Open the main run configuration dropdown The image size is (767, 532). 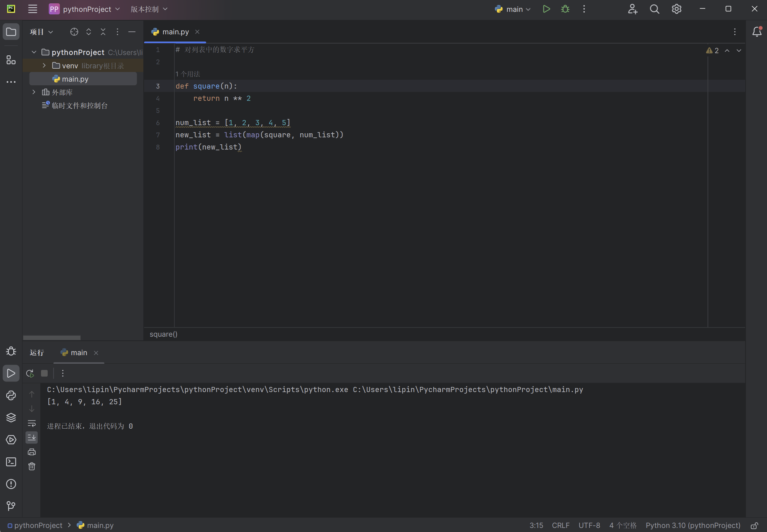(513, 9)
